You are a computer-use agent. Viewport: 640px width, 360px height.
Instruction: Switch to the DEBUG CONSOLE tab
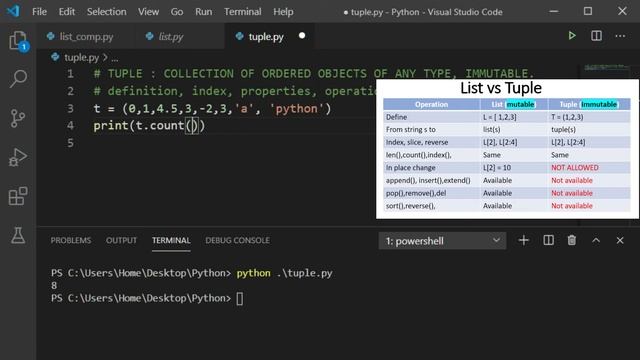coord(237,240)
